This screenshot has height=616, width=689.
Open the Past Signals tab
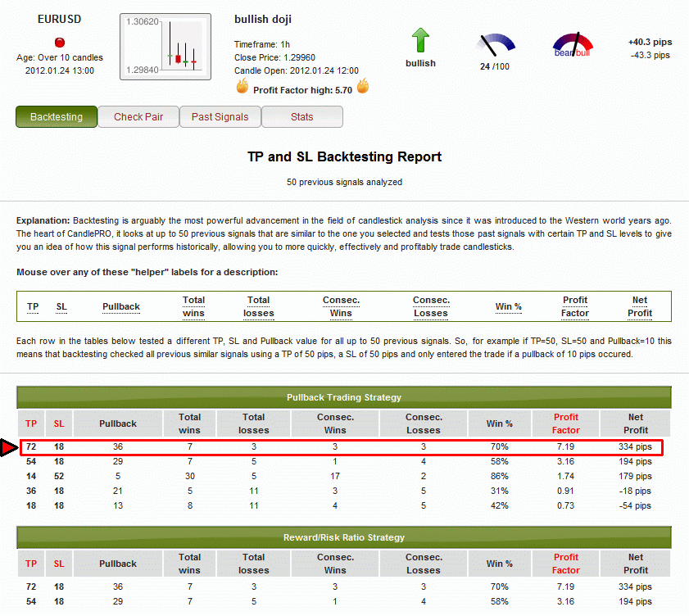220,117
